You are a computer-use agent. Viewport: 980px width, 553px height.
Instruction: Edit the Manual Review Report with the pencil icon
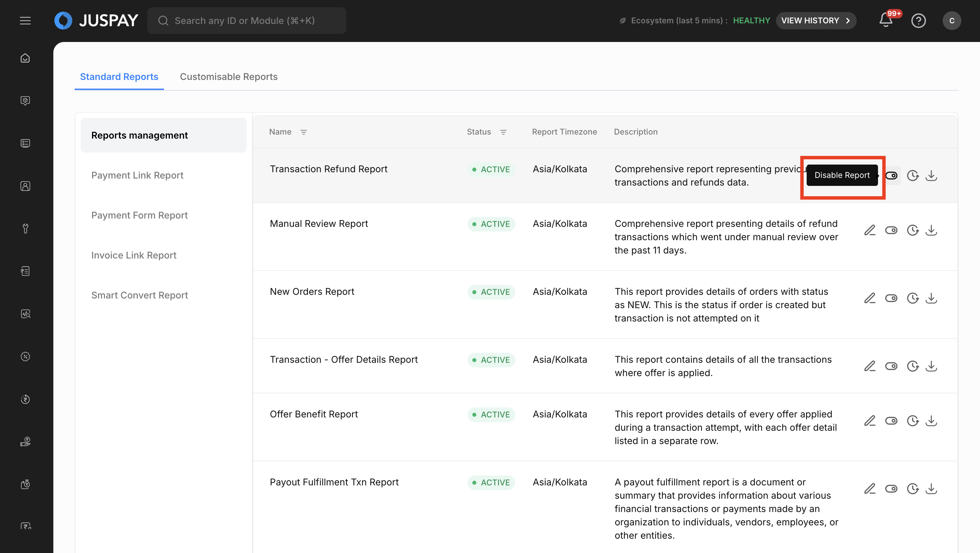tap(870, 230)
